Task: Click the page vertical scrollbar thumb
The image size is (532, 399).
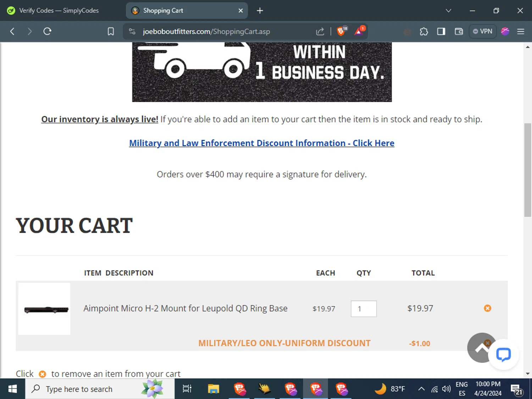Action: pos(528,170)
